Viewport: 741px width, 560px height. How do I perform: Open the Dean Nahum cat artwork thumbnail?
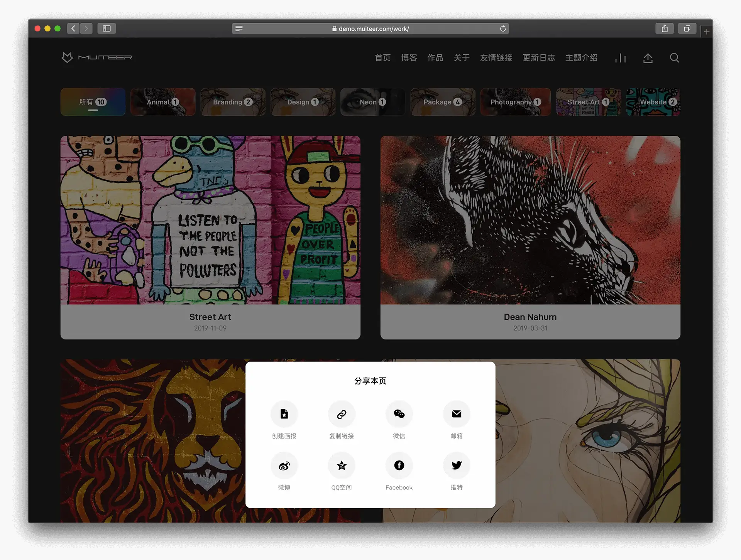530,220
